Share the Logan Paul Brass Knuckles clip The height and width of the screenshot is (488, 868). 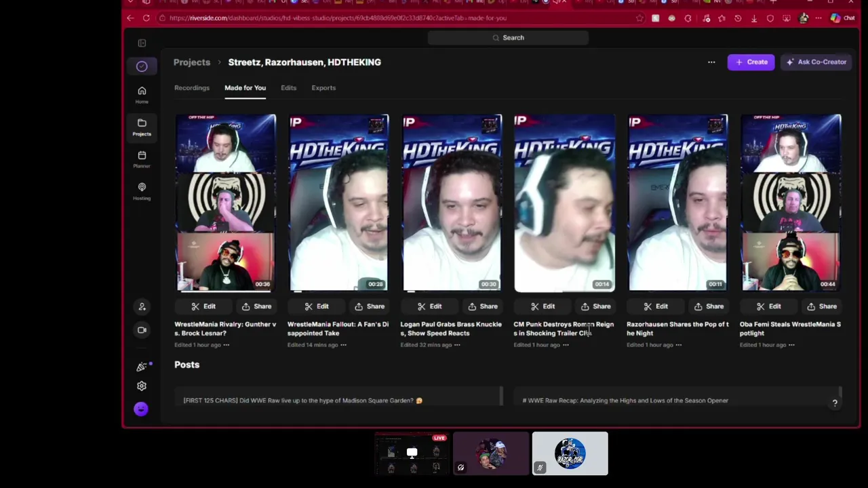tap(483, 306)
